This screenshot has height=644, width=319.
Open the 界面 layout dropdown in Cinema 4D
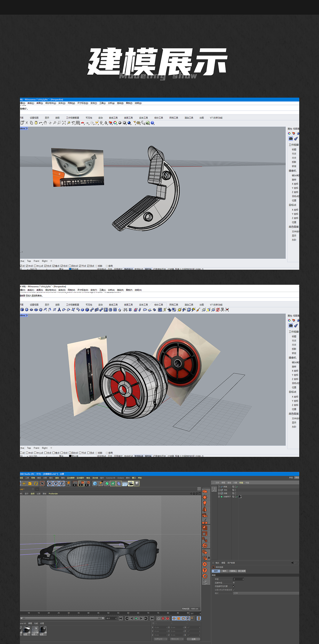pyautogui.click(x=297, y=478)
